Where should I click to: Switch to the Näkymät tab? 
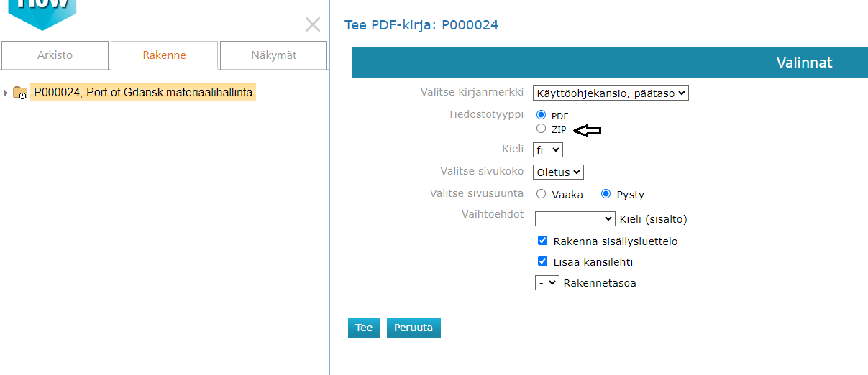(x=273, y=55)
